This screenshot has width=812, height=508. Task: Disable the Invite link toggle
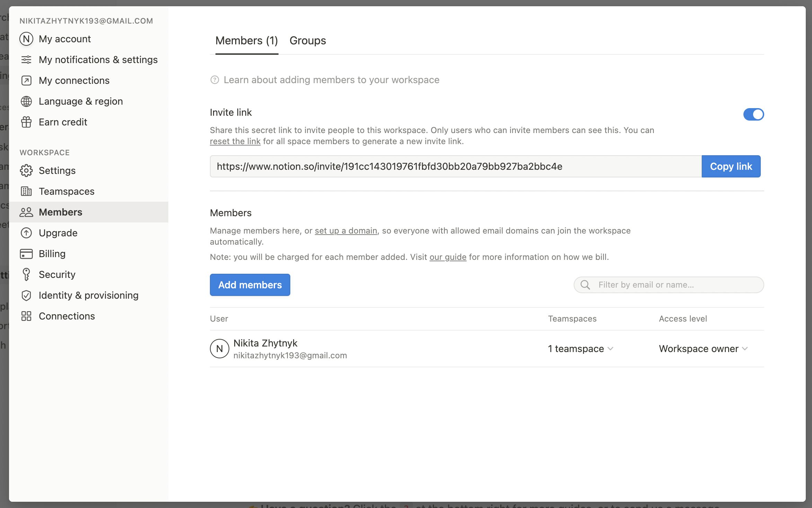point(753,114)
